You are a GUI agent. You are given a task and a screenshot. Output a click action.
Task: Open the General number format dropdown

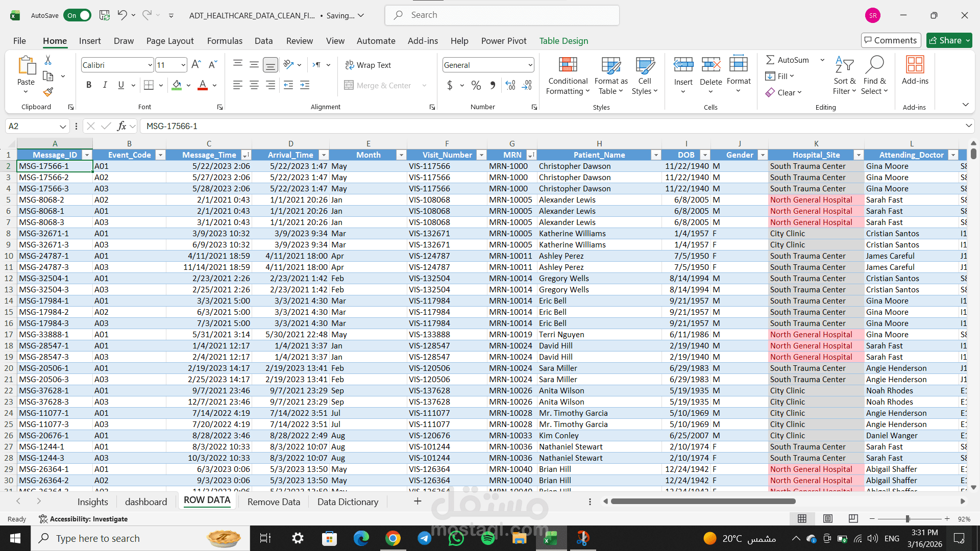pos(530,65)
